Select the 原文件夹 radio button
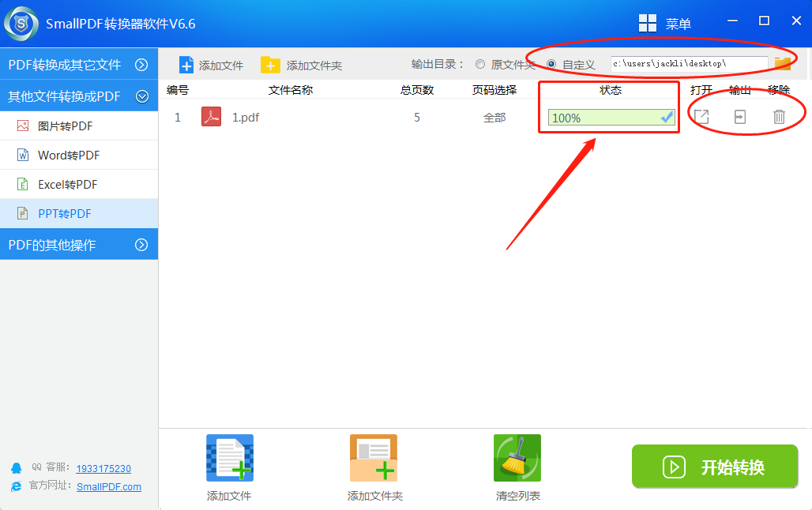The image size is (812, 510). 480,65
